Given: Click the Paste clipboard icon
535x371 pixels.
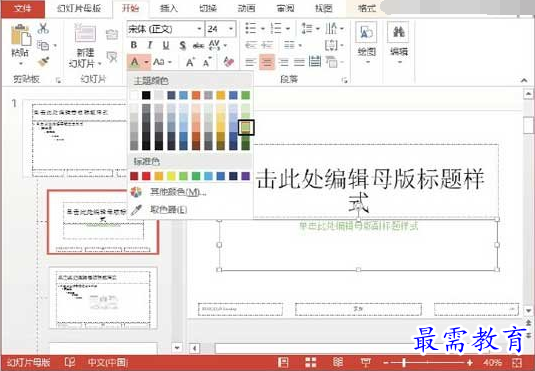Looking at the screenshot, I should tap(20, 35).
